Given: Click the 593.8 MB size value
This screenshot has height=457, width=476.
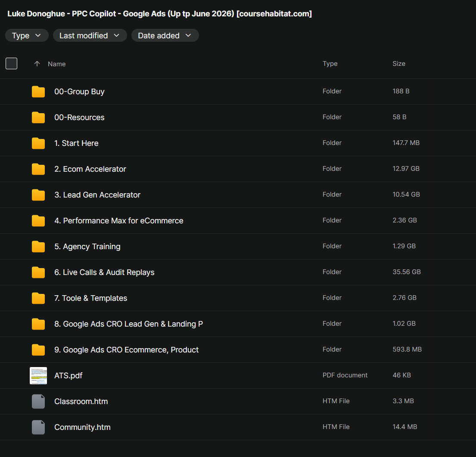Looking at the screenshot, I should (407, 349).
